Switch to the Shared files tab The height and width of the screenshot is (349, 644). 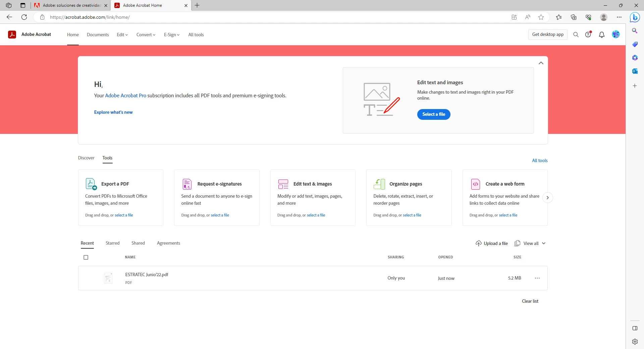(138, 243)
